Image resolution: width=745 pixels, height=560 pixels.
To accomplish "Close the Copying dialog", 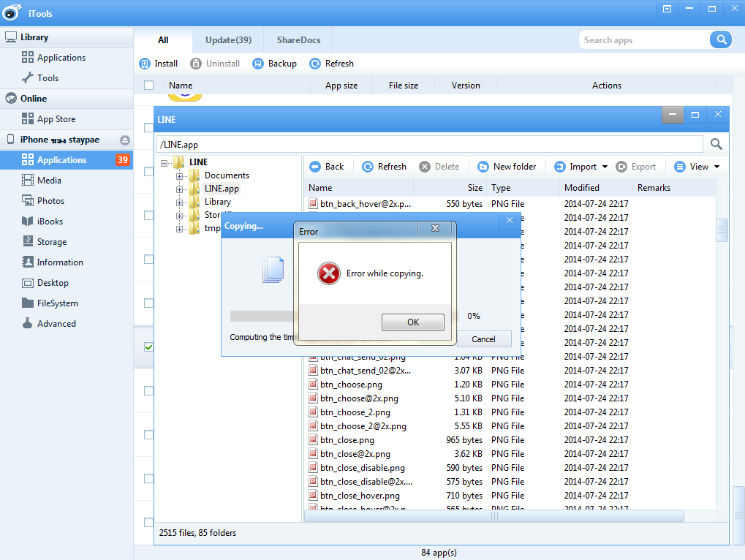I will pos(510,220).
